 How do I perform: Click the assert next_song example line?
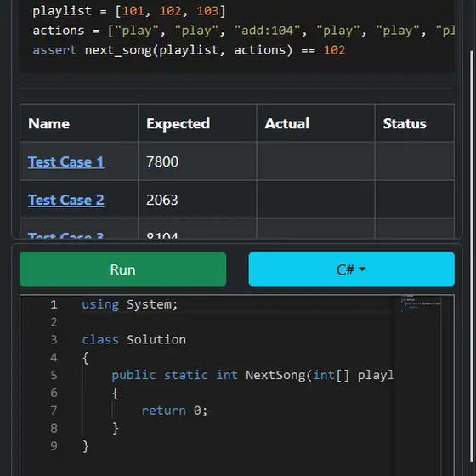click(189, 50)
